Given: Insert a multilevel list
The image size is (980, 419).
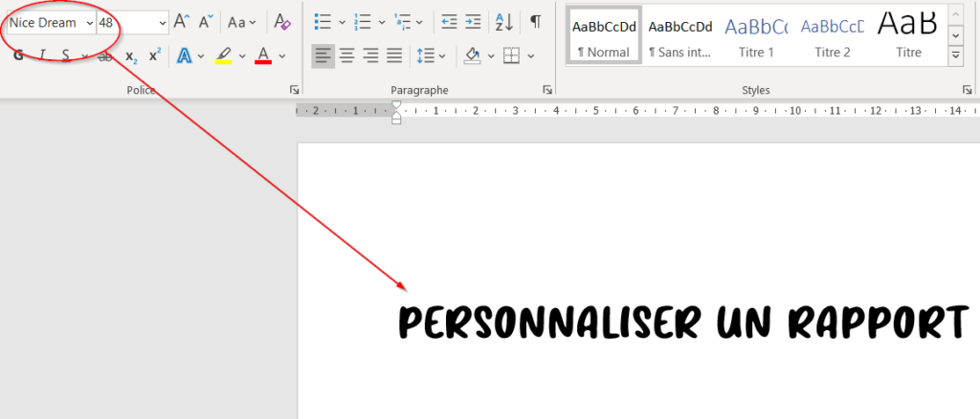Looking at the screenshot, I should [402, 22].
